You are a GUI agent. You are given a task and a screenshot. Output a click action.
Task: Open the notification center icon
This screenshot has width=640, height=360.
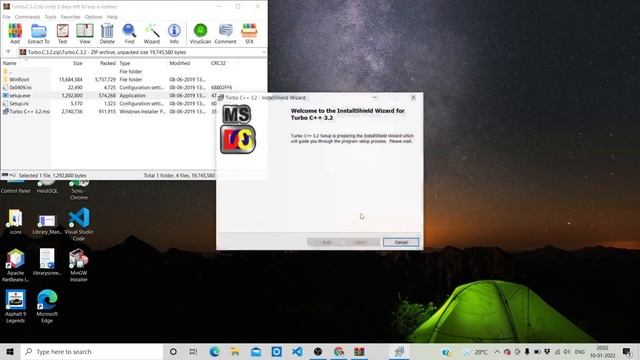coord(627,351)
